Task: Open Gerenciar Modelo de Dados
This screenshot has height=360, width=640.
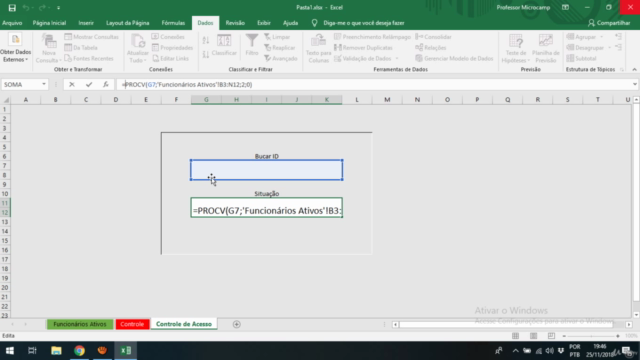Action: click(454, 58)
